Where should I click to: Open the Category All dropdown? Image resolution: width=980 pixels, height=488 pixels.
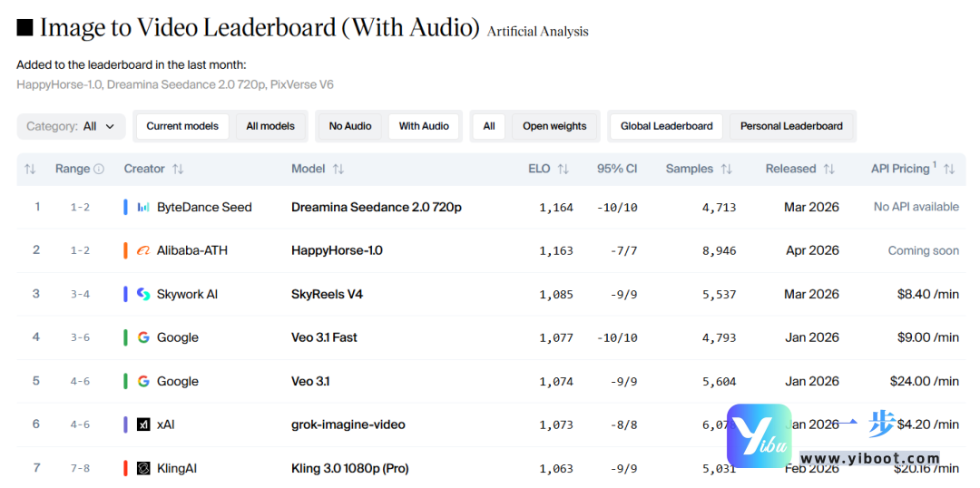tap(71, 126)
